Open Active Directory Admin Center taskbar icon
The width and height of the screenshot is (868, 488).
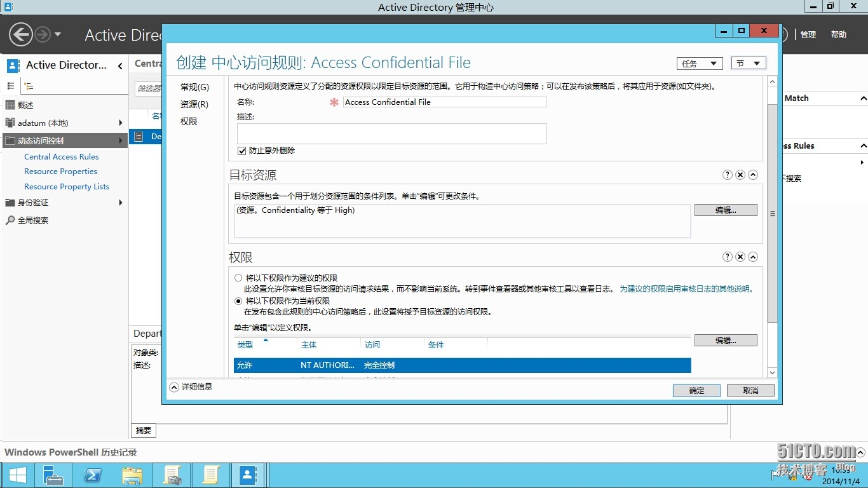click(247, 475)
